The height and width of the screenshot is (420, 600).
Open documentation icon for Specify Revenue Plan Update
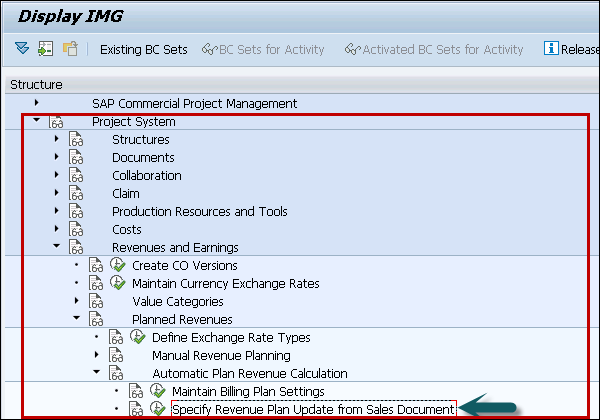(135, 409)
